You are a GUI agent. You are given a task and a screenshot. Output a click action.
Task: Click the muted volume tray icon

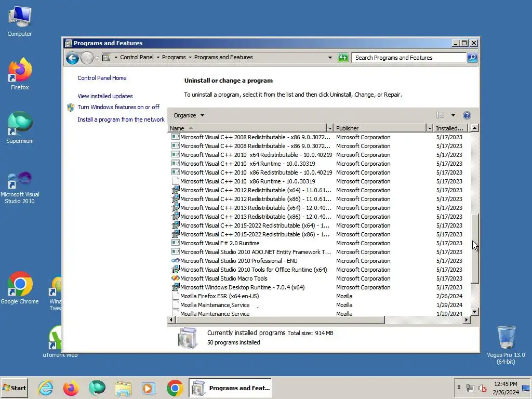coord(482,388)
